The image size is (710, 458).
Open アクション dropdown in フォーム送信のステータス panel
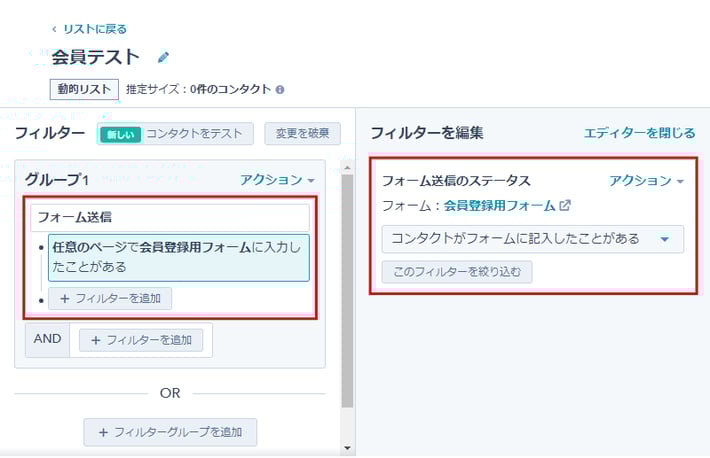pos(646,181)
